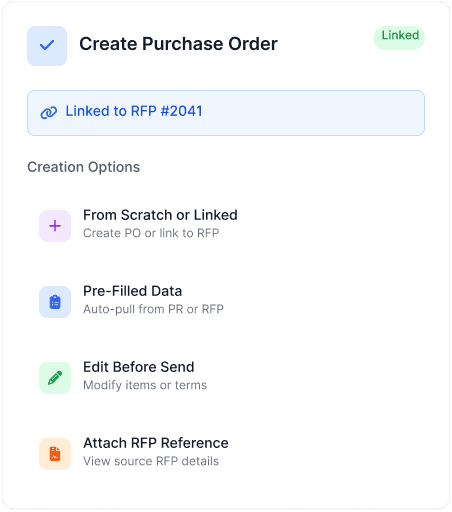Viewport: 452px width, 512px height.
Task: Choose the Edit Before Send option
Action: point(226,378)
